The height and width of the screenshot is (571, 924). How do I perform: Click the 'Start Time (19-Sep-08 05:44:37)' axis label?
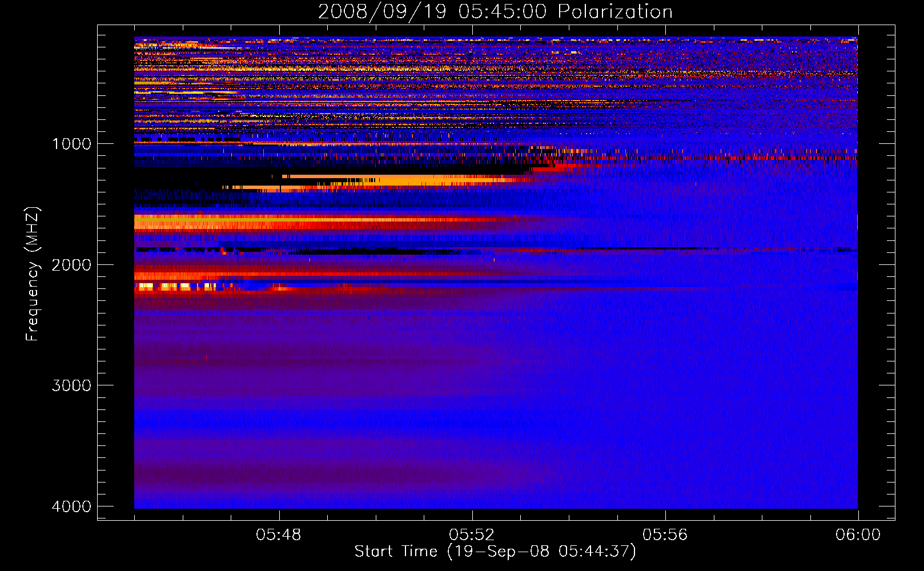pyautogui.click(x=495, y=552)
